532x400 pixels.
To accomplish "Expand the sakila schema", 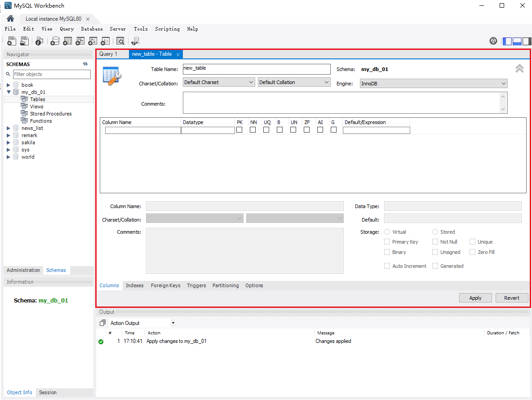I will click(x=9, y=142).
